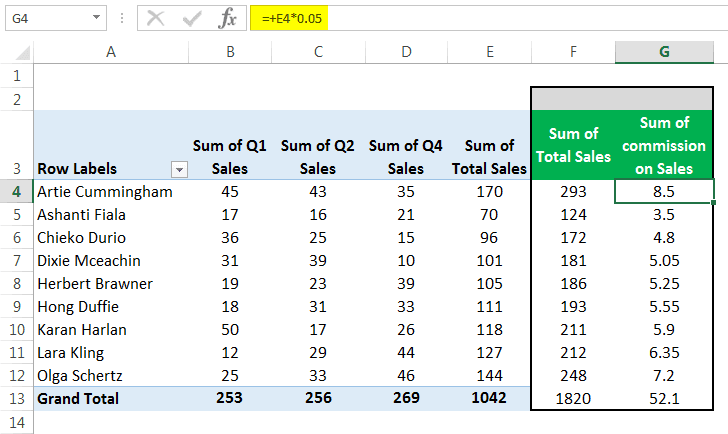Viewport: 728px width, 434px height.
Task: Select Olga Schertz's Q4 sales 46
Action: 406,375
